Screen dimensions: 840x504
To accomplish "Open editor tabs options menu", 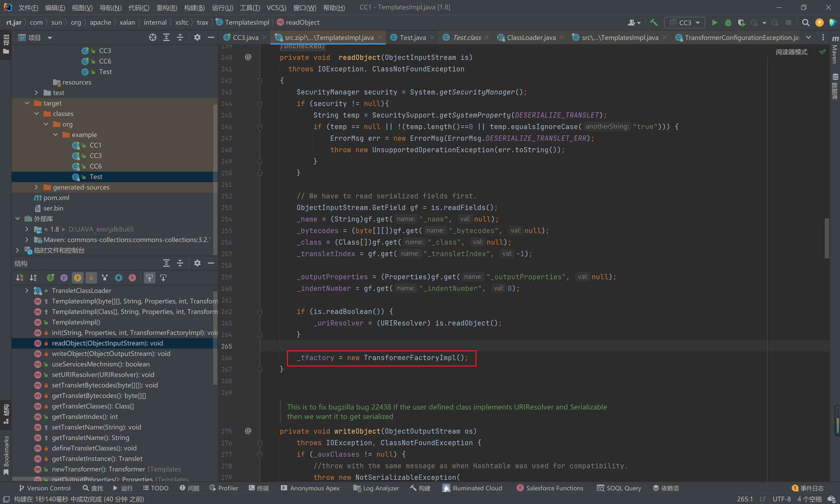I will pyautogui.click(x=823, y=37).
